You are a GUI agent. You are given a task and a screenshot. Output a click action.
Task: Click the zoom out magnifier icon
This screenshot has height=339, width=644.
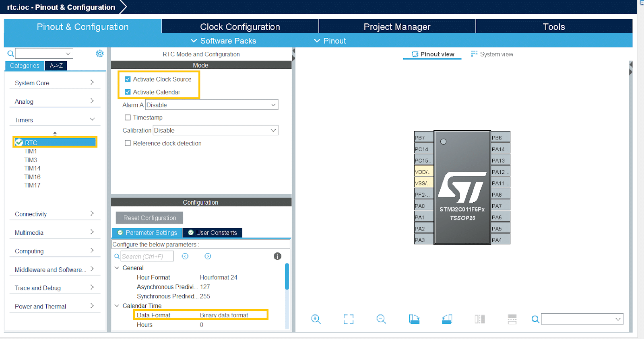[381, 319]
